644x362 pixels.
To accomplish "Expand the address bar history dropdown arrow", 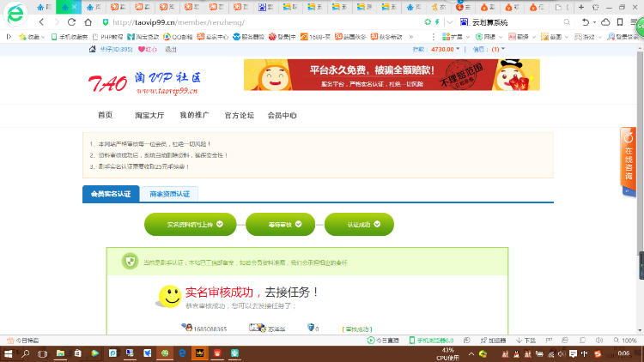I will click(x=449, y=22).
